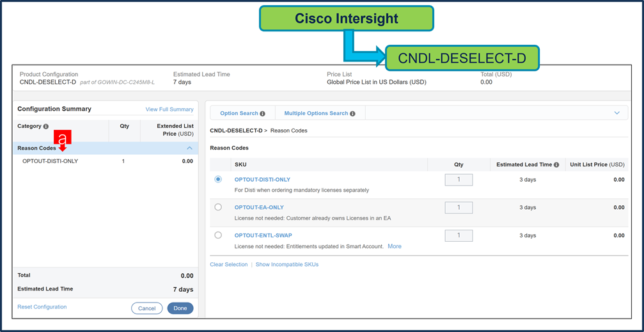Click the Reason Codes category row label
644x332 pixels.
[36, 148]
